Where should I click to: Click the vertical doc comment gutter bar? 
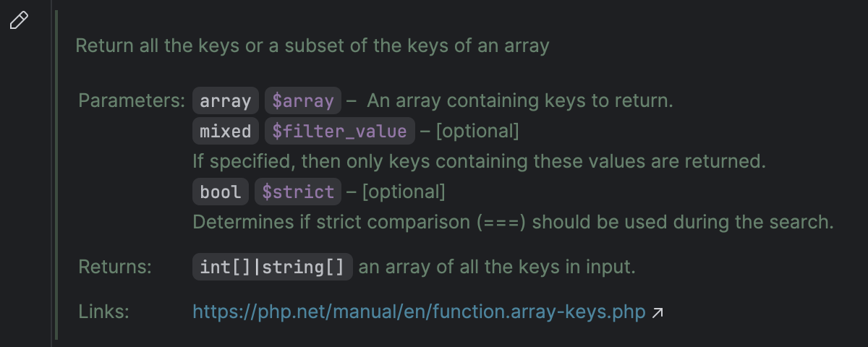pos(56,173)
